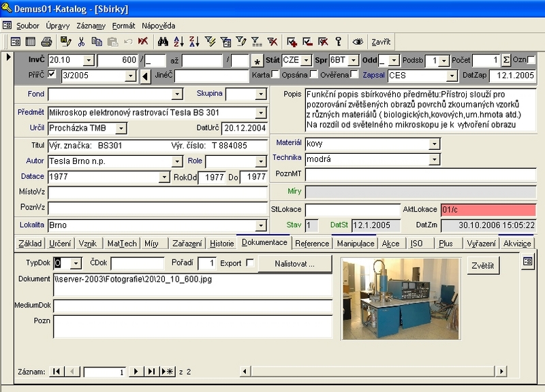Screen dimensions: 545x392
Task: Edit filter with funnel pencil icon
Action: 241,42
